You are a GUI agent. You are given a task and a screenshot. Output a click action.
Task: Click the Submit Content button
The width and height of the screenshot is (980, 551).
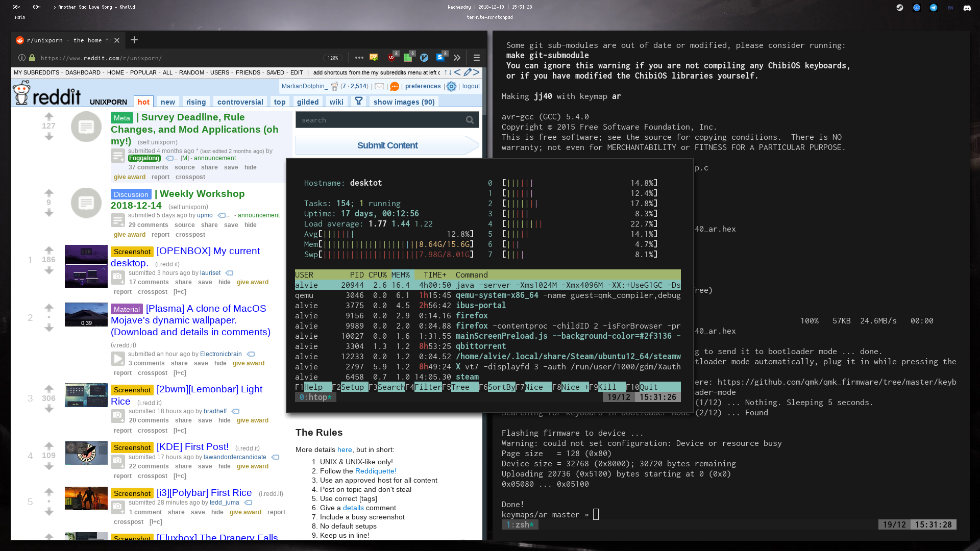point(387,145)
